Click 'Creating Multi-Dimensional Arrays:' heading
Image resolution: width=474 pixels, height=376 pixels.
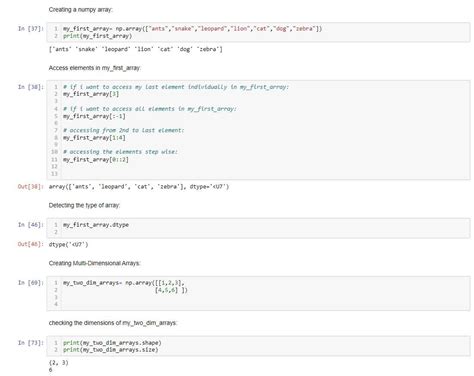coord(95,263)
